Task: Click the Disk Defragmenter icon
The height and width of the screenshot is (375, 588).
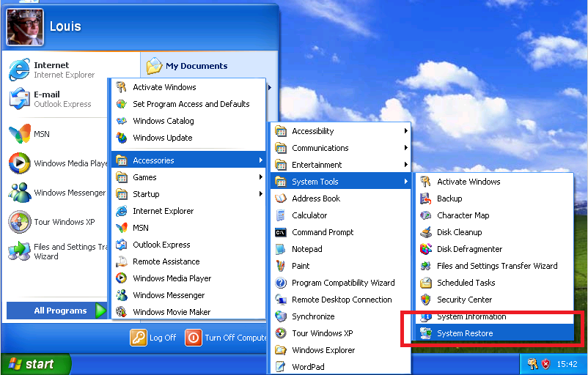Action: 425,249
